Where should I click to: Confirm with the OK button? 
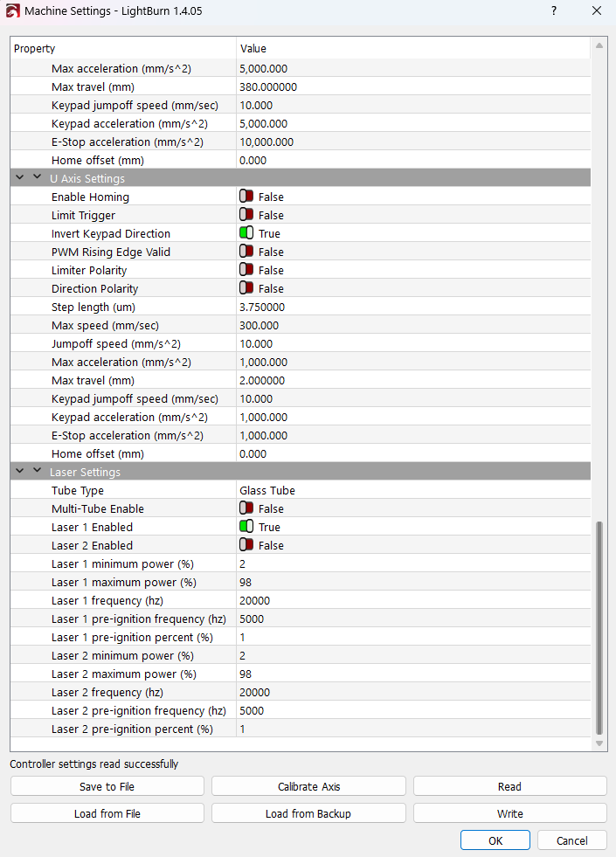[495, 840]
